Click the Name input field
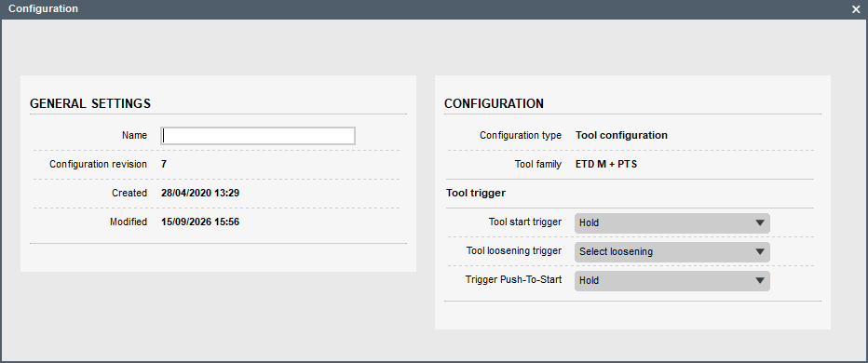The width and height of the screenshot is (868, 363). [x=257, y=136]
